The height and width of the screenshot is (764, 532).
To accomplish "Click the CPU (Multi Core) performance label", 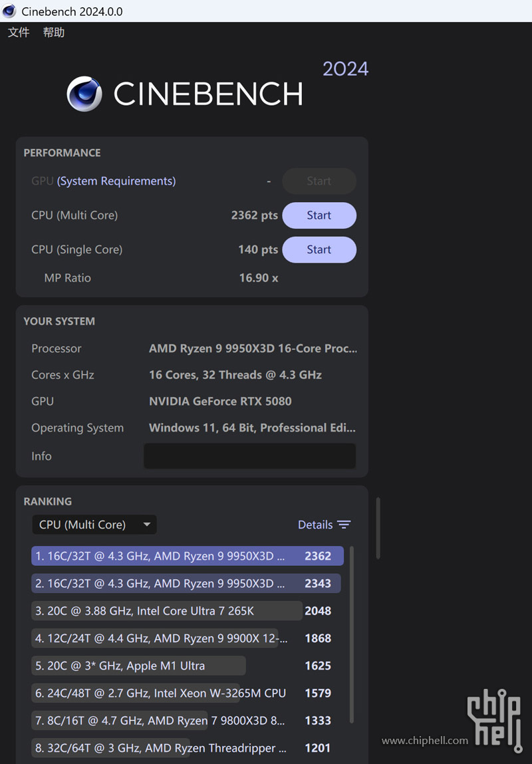I will 74,215.
